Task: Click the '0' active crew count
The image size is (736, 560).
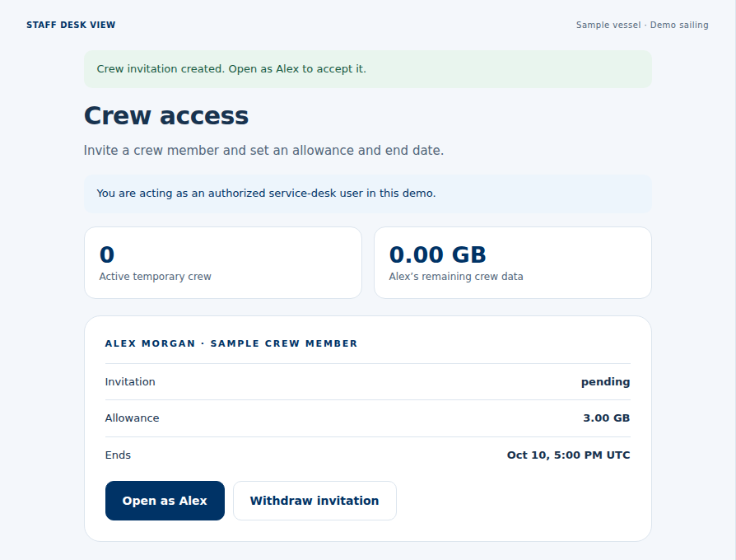Action: coord(107,254)
